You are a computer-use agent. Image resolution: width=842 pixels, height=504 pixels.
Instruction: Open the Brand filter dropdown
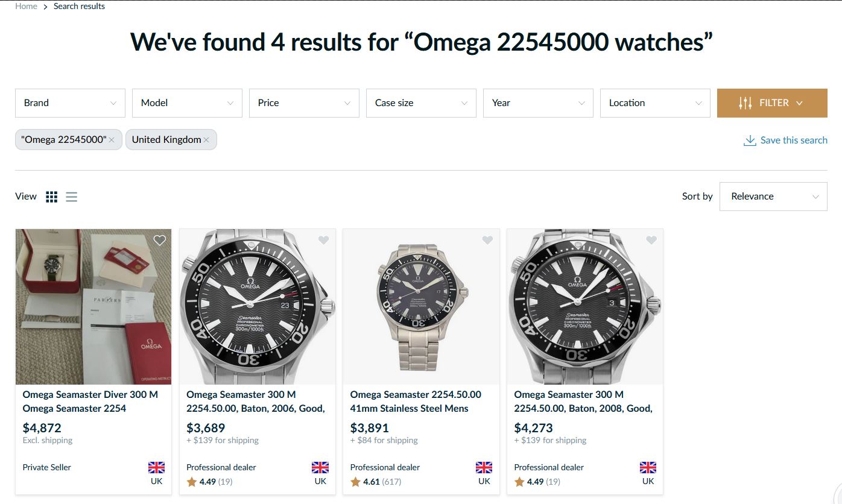[70, 103]
